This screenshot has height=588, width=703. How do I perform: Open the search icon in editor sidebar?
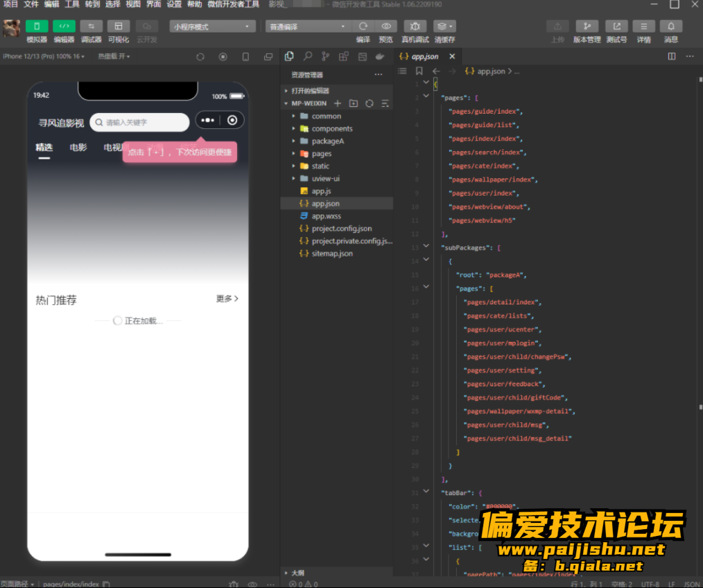pyautogui.click(x=308, y=57)
